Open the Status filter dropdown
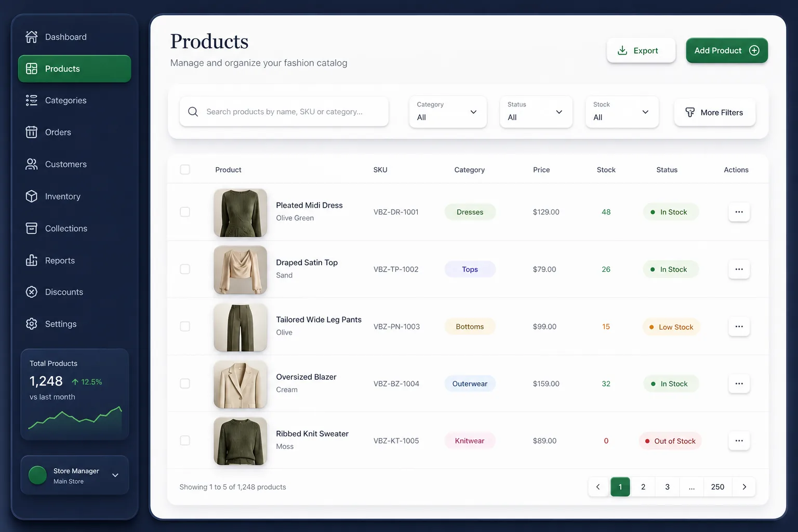Viewport: 798px width, 532px height. coord(536,112)
